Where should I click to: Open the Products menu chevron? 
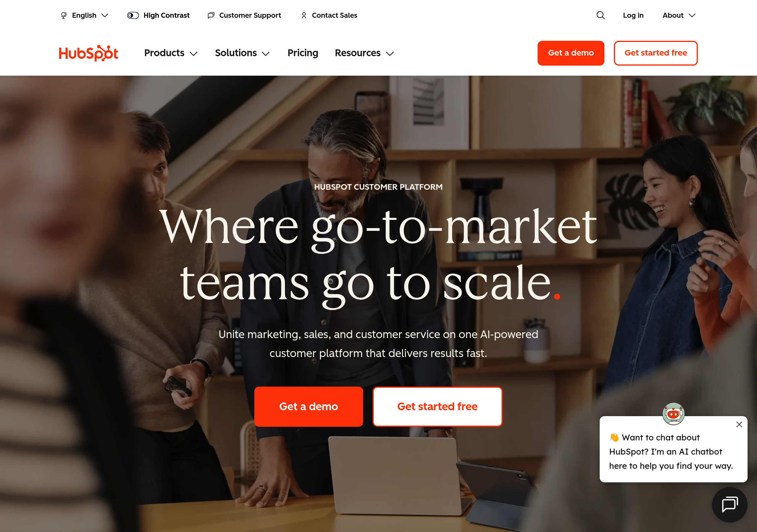[193, 53]
